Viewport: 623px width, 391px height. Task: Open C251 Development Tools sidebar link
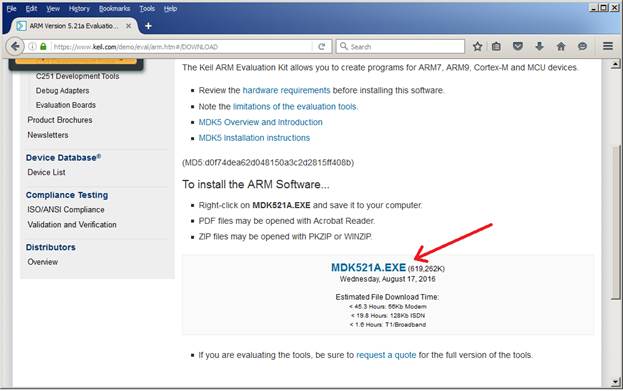pyautogui.click(x=77, y=76)
